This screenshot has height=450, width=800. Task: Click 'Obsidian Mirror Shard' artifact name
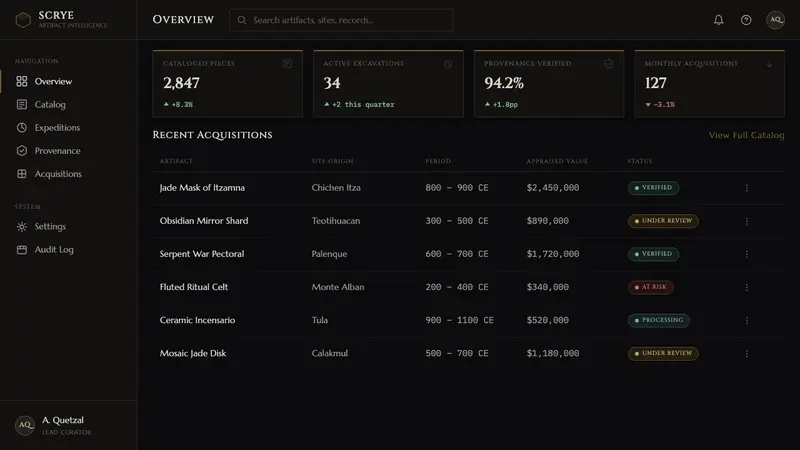(204, 221)
